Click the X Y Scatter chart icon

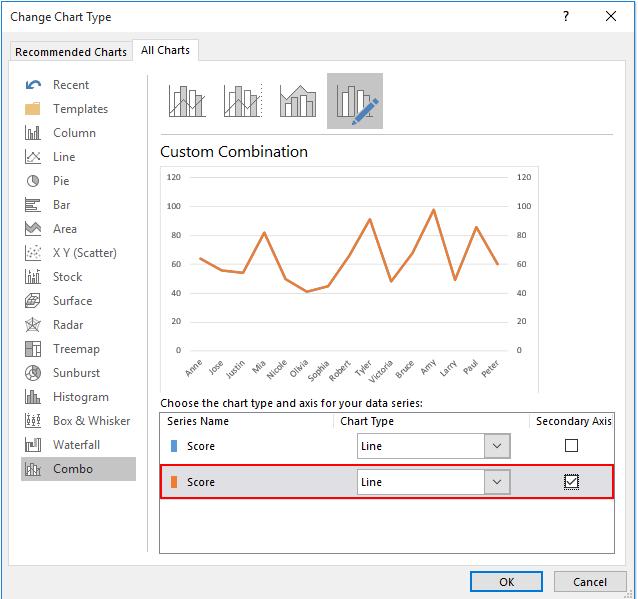33,253
